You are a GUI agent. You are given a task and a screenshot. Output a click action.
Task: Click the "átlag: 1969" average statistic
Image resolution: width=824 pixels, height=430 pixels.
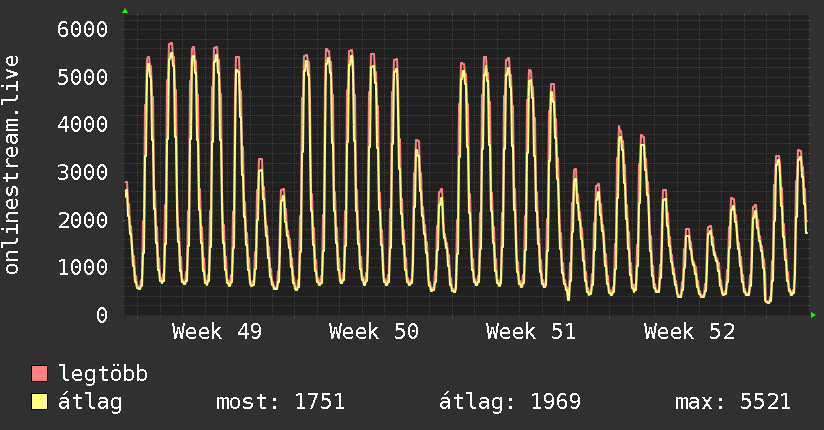click(x=510, y=402)
